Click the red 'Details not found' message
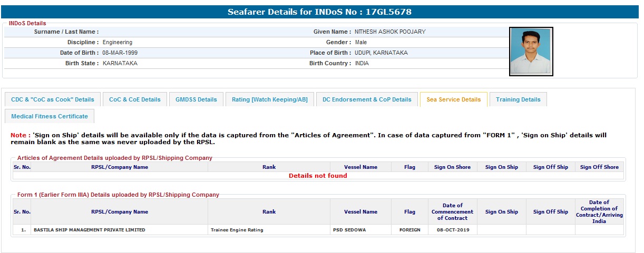Image resolution: width=644 pixels, height=253 pixels. 318,176
